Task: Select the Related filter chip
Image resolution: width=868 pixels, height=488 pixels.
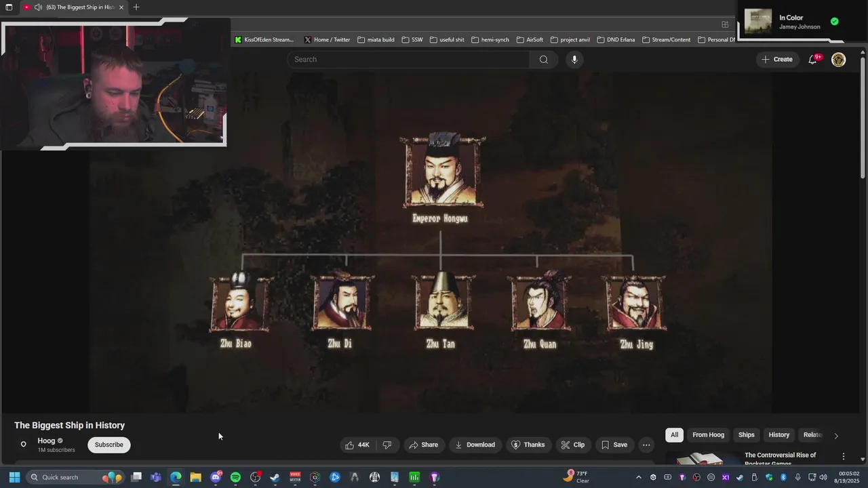Action: pos(812,435)
